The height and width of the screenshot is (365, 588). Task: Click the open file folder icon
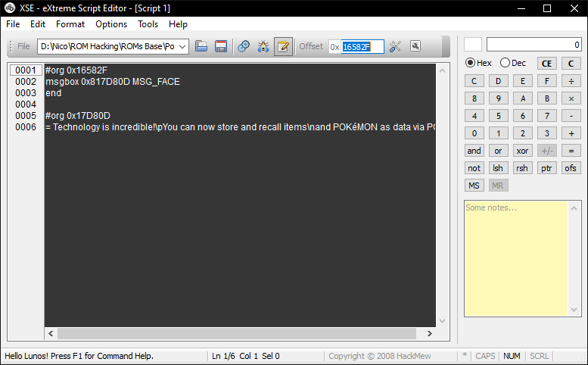click(202, 46)
